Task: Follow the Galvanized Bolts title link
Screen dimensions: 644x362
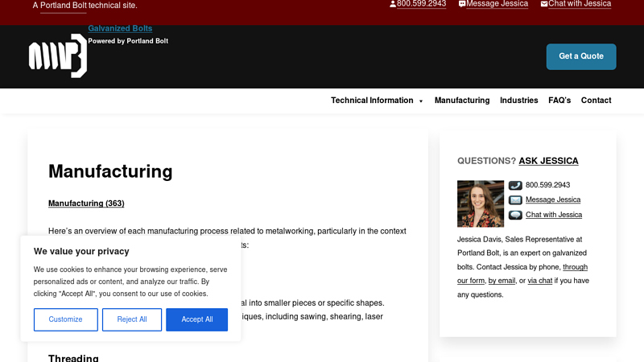Action: pos(120,29)
